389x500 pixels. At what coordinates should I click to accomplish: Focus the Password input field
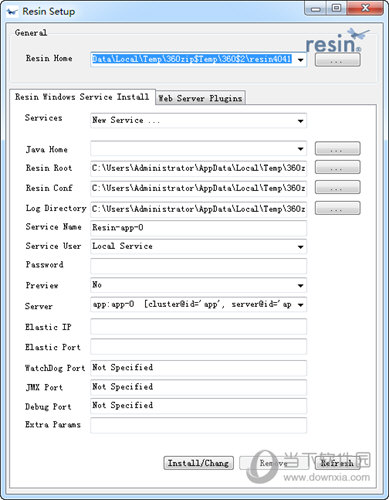point(198,266)
